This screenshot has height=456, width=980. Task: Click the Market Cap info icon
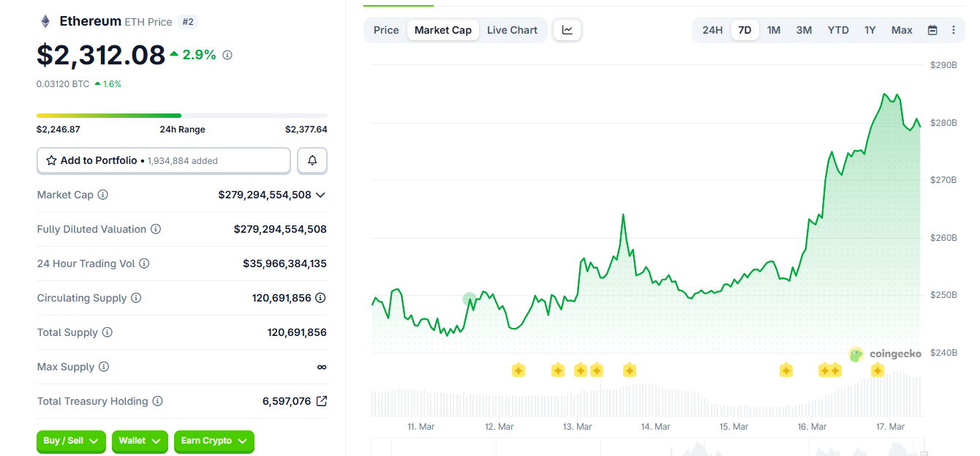coord(103,195)
